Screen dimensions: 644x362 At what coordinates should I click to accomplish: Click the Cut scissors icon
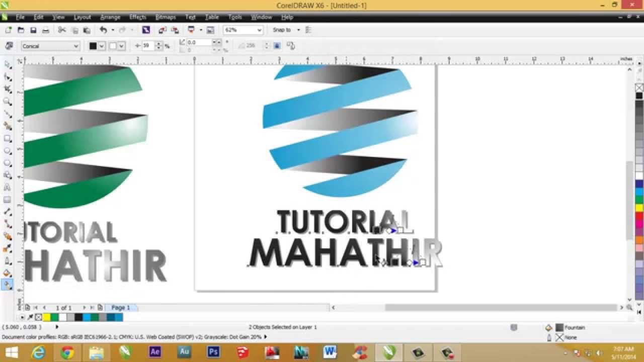[x=62, y=30]
